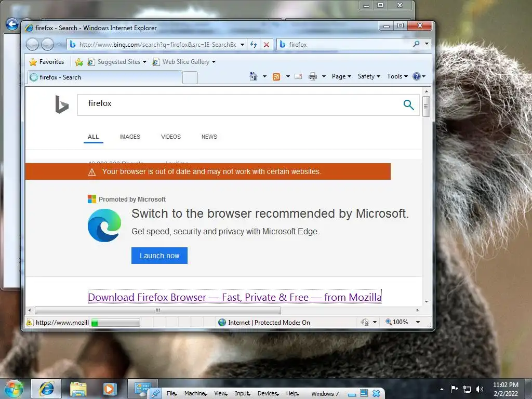Select the 'firefox - Search' tab

coord(105,77)
